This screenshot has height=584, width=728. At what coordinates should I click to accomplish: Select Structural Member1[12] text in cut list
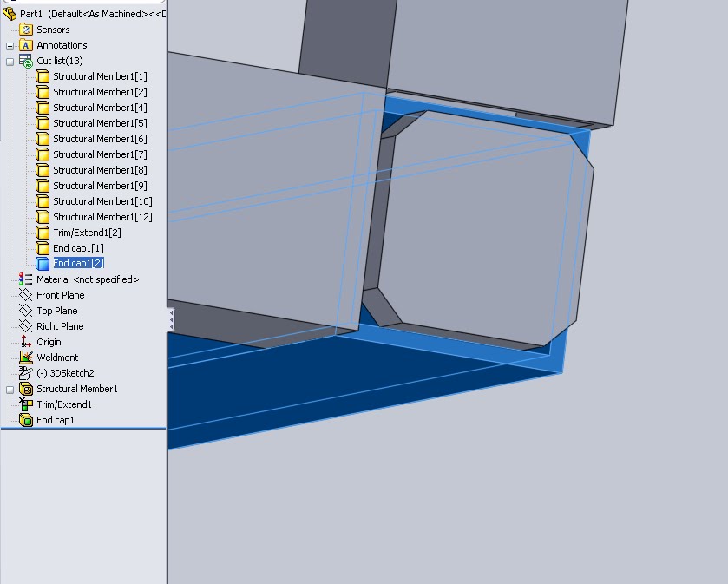click(x=102, y=217)
